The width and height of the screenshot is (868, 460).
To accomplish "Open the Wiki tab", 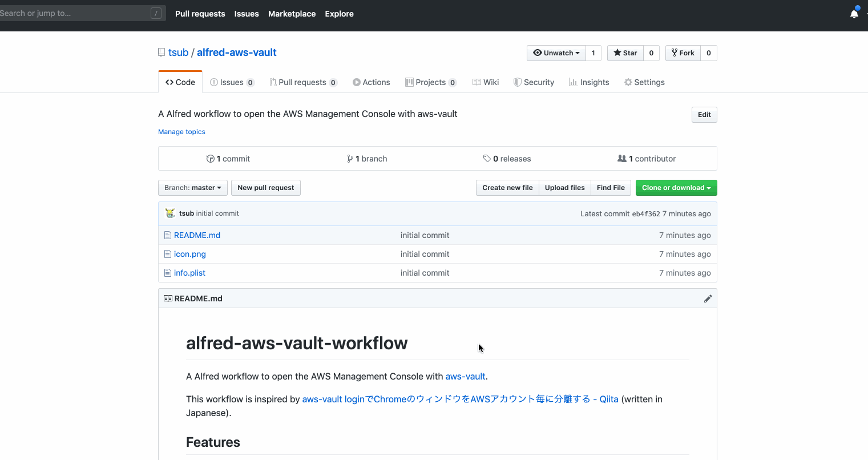I will click(x=486, y=82).
